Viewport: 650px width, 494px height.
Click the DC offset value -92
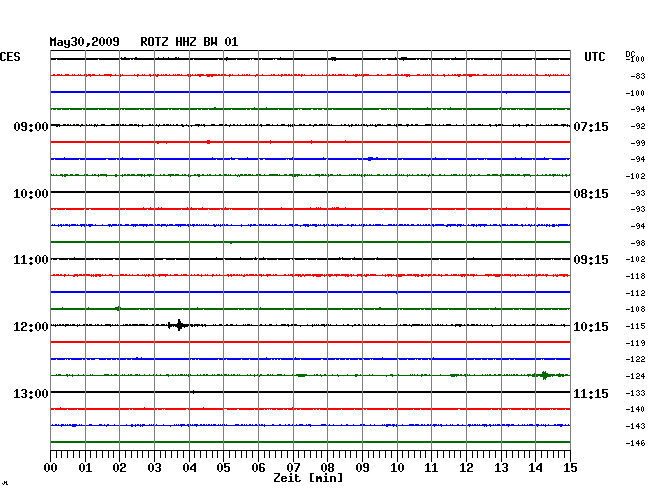click(x=638, y=126)
